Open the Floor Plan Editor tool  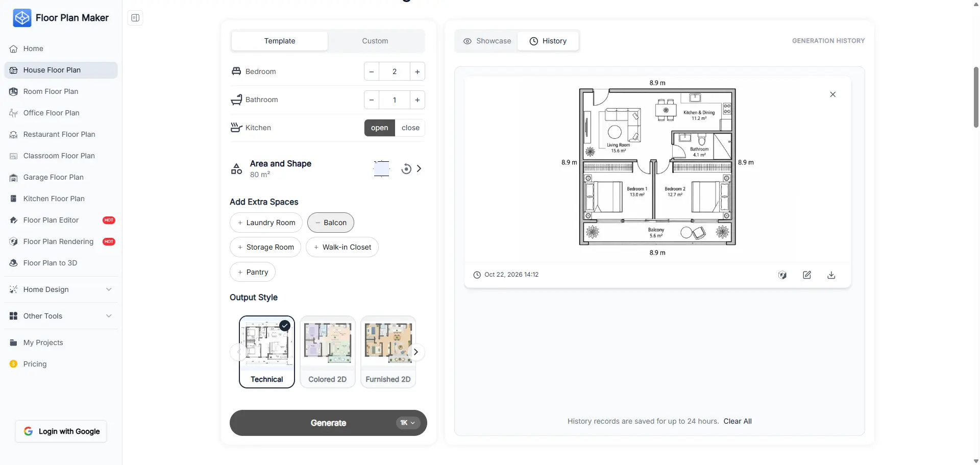pos(61,220)
